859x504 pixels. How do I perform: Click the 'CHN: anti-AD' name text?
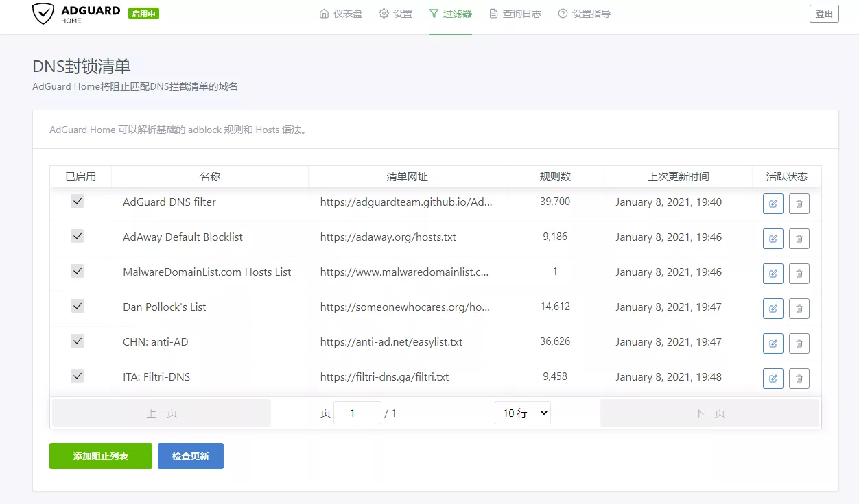click(156, 342)
